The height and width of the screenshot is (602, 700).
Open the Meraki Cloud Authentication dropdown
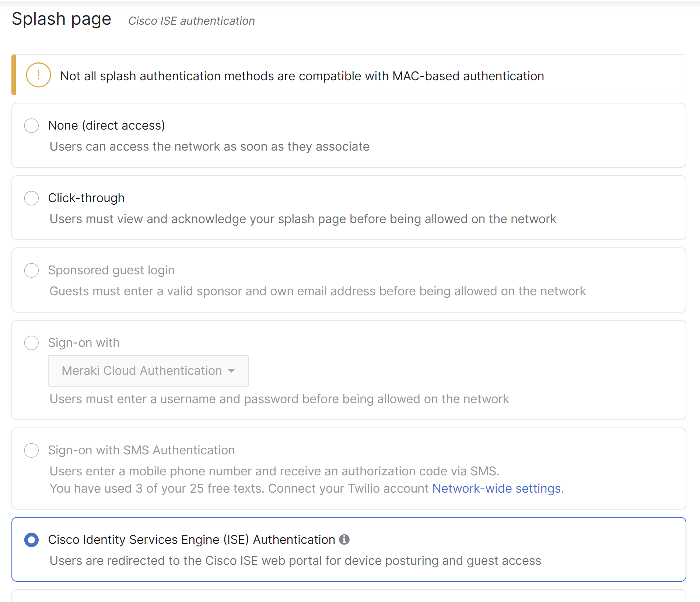click(x=148, y=371)
